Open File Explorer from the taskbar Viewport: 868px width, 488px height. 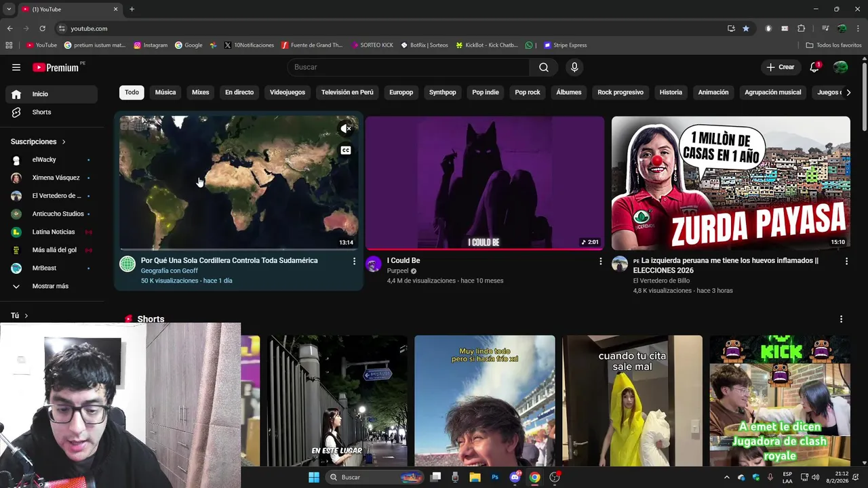click(475, 477)
